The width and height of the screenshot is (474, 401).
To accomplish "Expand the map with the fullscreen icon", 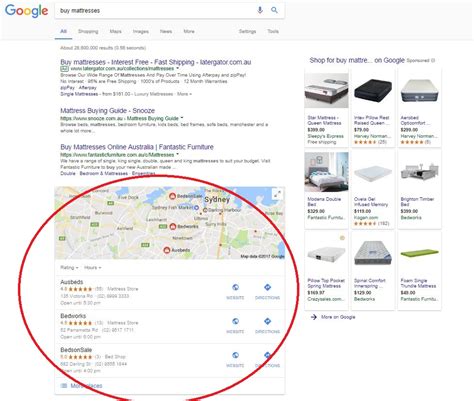I will click(277, 194).
